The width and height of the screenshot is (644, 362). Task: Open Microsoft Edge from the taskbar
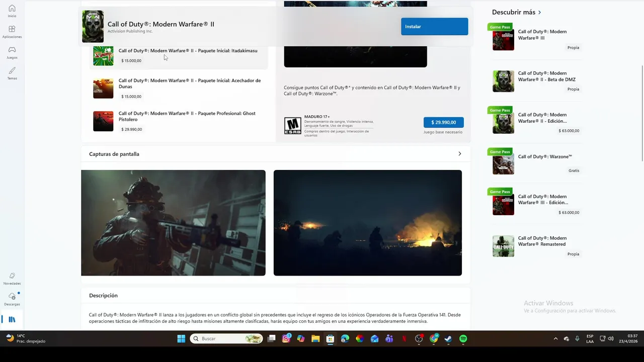coord(345,339)
